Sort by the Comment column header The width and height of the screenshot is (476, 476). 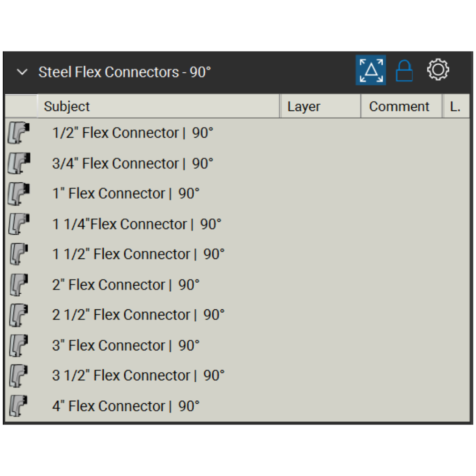point(401,106)
